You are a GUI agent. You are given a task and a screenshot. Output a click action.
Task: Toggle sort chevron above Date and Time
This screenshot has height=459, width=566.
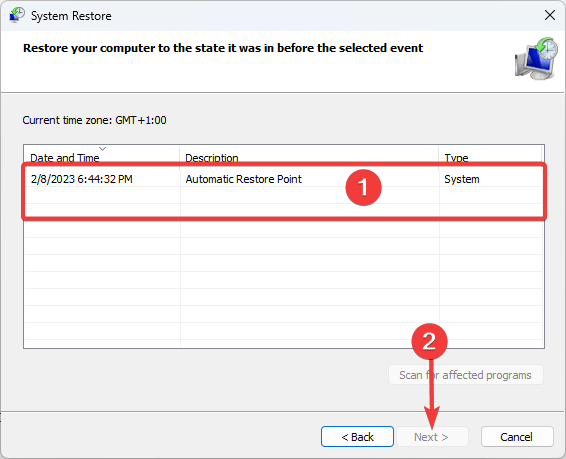(x=103, y=149)
